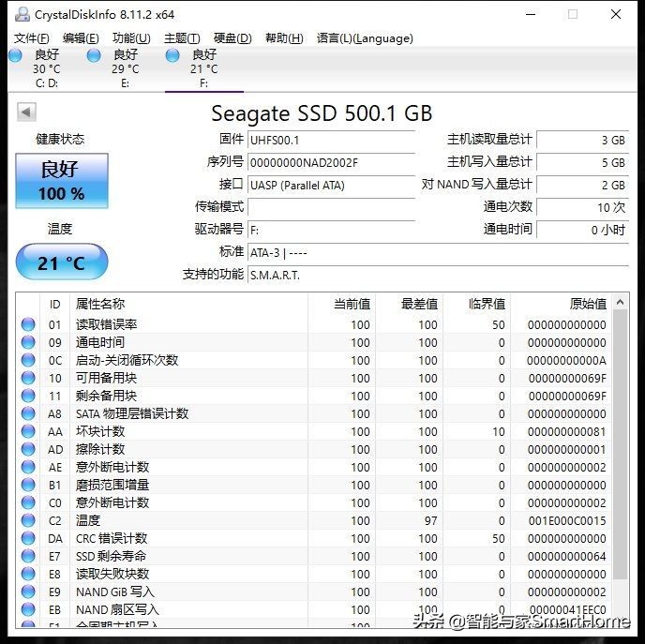Open the 硬盘(D) menu

point(232,38)
